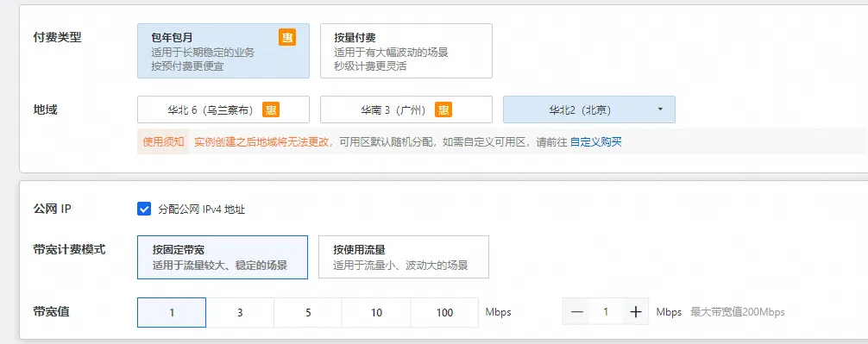Choose region 华南 3（广州）

coord(406,109)
